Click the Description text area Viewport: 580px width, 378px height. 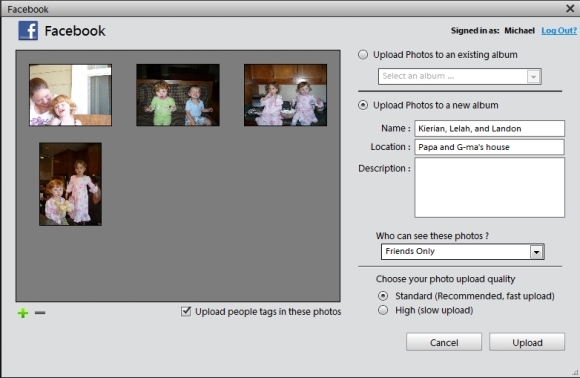click(x=489, y=188)
